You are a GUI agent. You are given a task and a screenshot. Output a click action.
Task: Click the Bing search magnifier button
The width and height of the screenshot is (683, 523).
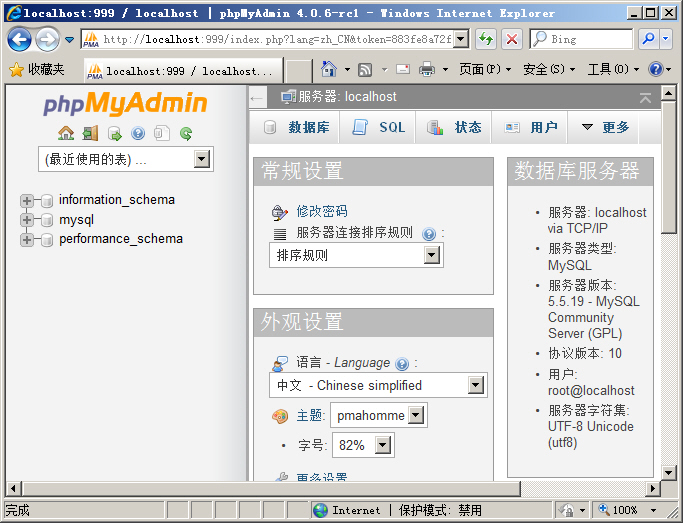pyautogui.click(x=649, y=40)
